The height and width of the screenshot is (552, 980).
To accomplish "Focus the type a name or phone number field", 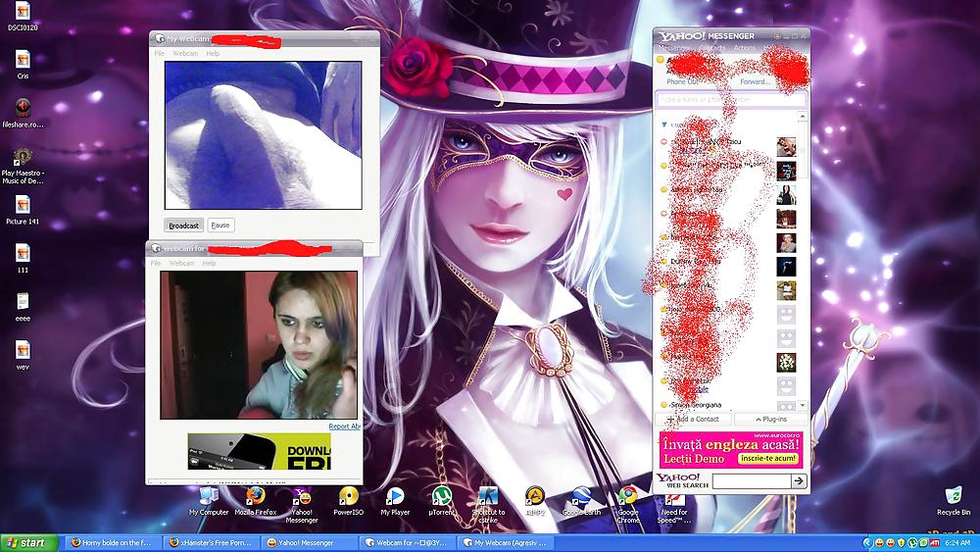I will click(731, 99).
